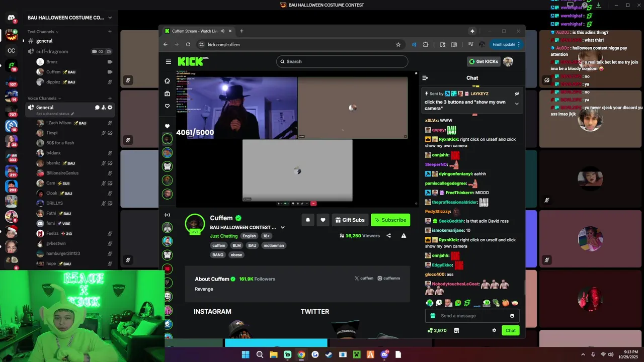Screen dimensions: 644x362
Task: Open cuffem X profile link
Action: coord(364,278)
